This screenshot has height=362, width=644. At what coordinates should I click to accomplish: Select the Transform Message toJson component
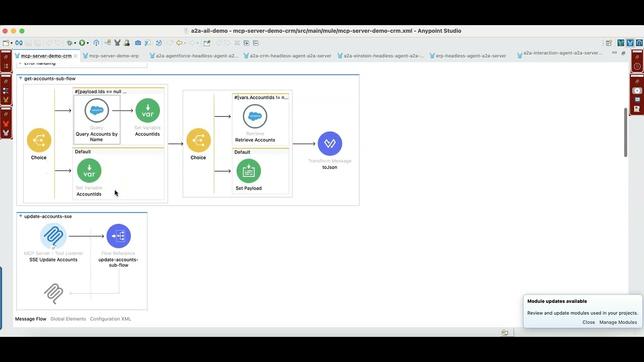pyautogui.click(x=330, y=144)
